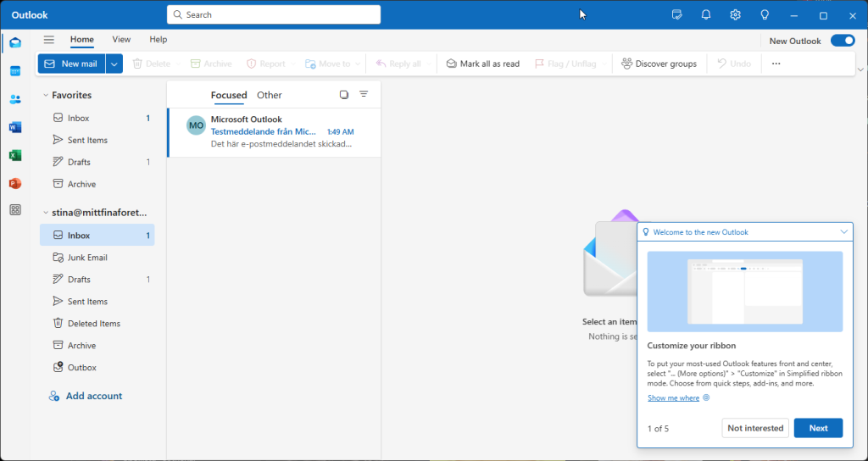Switch to the Other inbox tab
868x461 pixels.
tap(269, 95)
